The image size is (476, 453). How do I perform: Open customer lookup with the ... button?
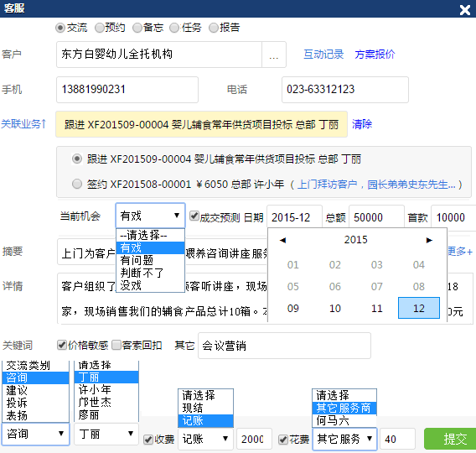(x=274, y=55)
